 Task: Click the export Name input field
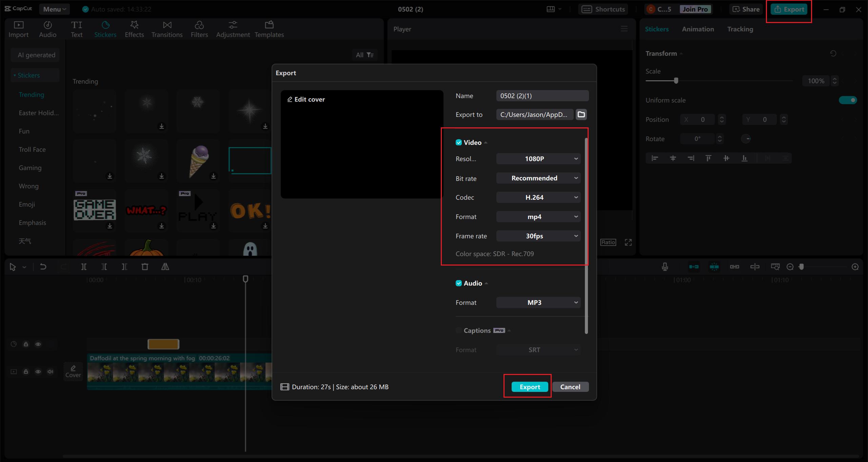542,96
